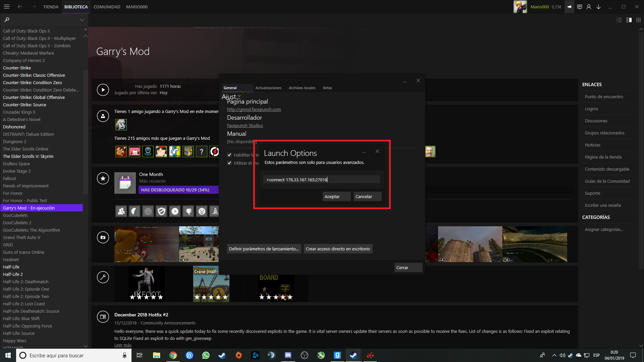Open OBS Studio from the taskbar
The image size is (644, 362).
305,355
